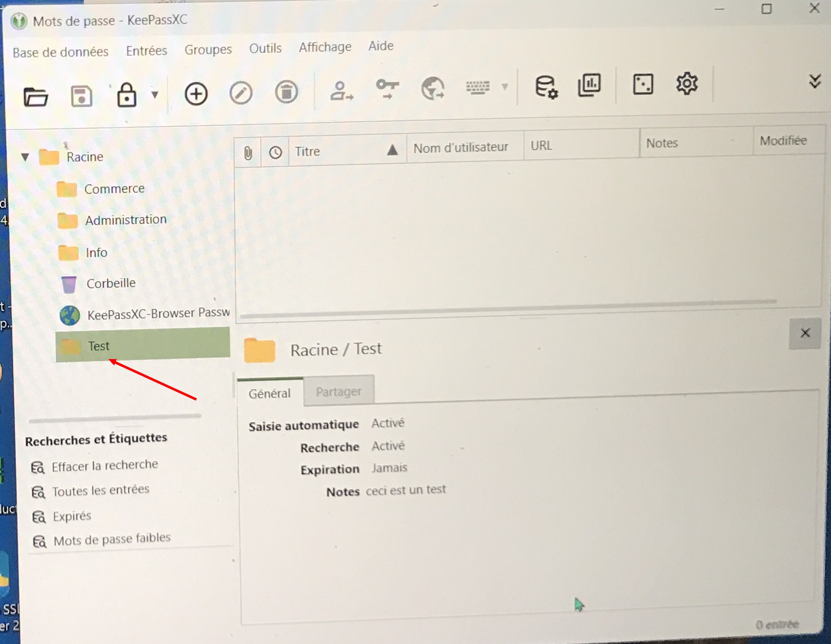
Task: Open database via folder toolbar icon
Action: pyautogui.click(x=36, y=97)
